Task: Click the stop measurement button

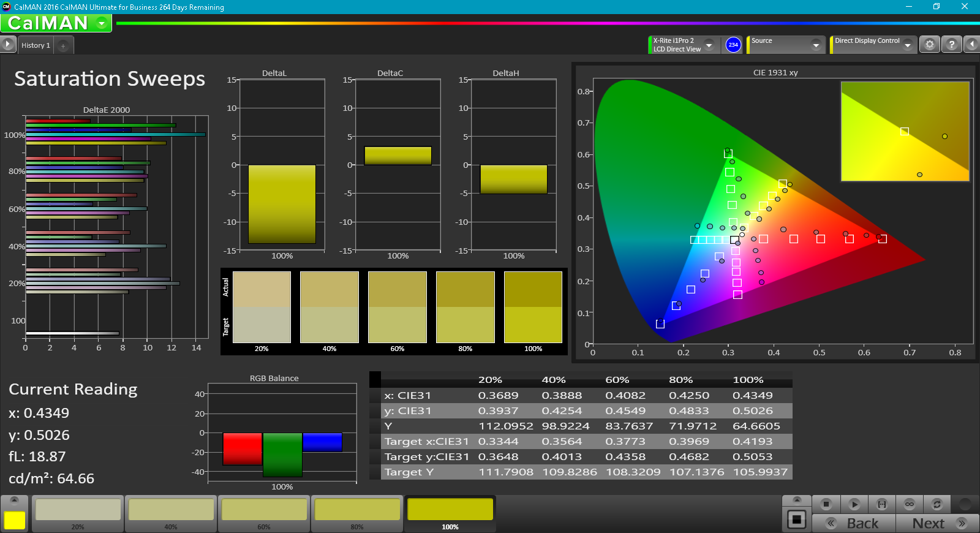Action: (x=826, y=504)
